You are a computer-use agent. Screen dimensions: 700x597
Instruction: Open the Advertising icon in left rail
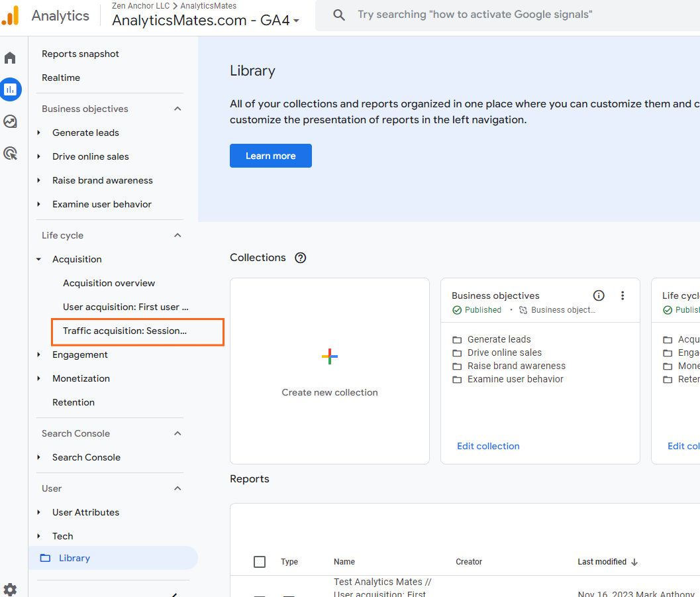[11, 154]
